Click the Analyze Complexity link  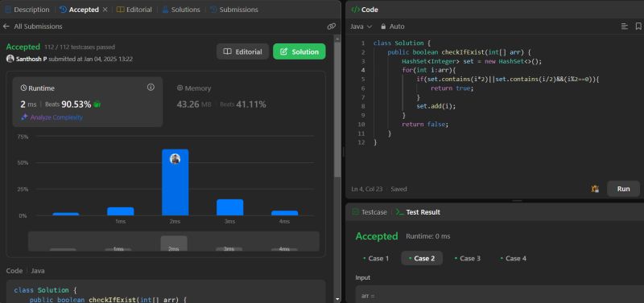52,117
